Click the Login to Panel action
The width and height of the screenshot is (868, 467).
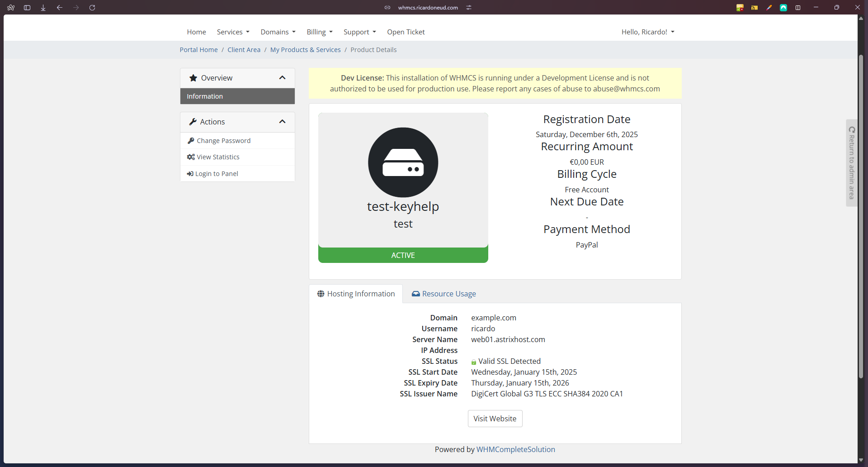click(x=216, y=174)
